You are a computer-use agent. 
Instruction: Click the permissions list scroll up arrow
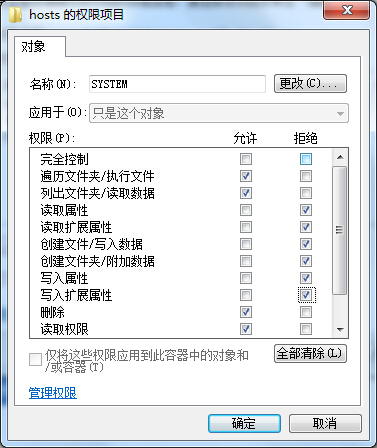[340, 157]
